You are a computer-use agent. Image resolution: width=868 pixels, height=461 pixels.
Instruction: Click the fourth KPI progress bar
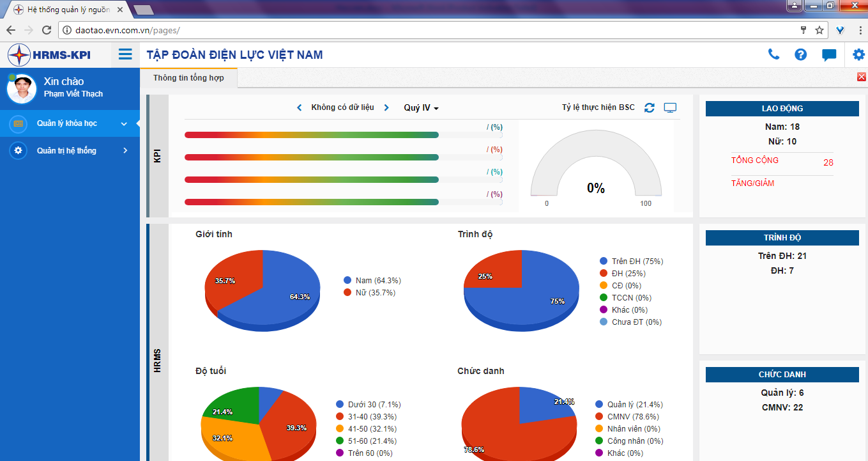[344, 202]
